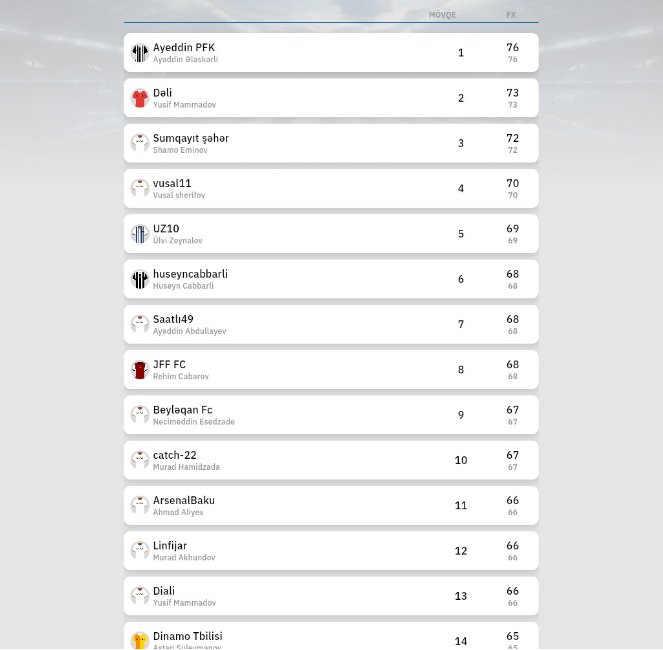This screenshot has height=650, width=663.
Task: Select the Linfijar league entry
Action: pyautogui.click(x=331, y=551)
